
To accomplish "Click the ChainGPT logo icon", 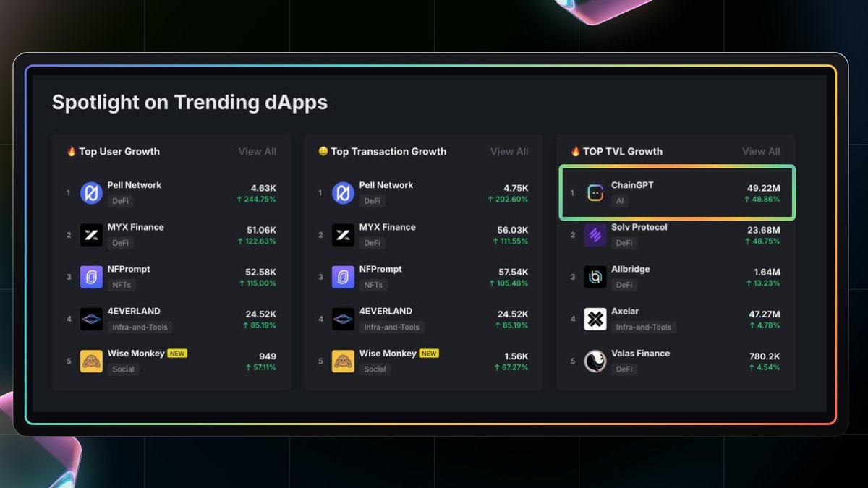I will [595, 193].
